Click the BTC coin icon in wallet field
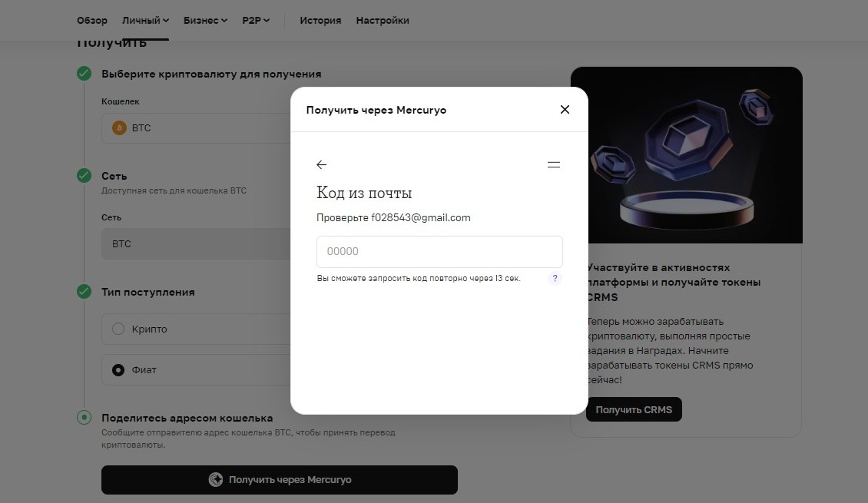The image size is (868, 503). 119,127
